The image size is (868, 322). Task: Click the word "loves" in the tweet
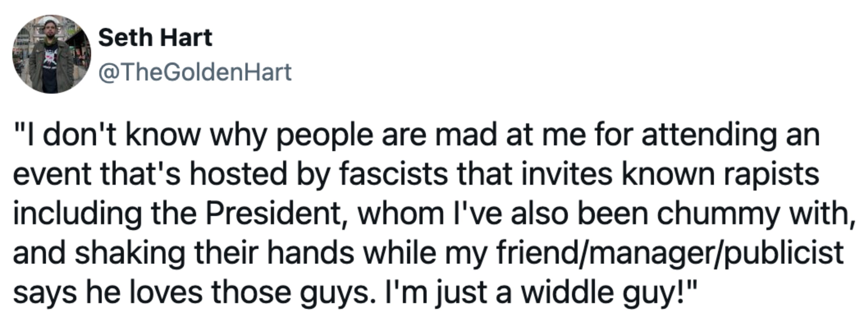pos(165,292)
